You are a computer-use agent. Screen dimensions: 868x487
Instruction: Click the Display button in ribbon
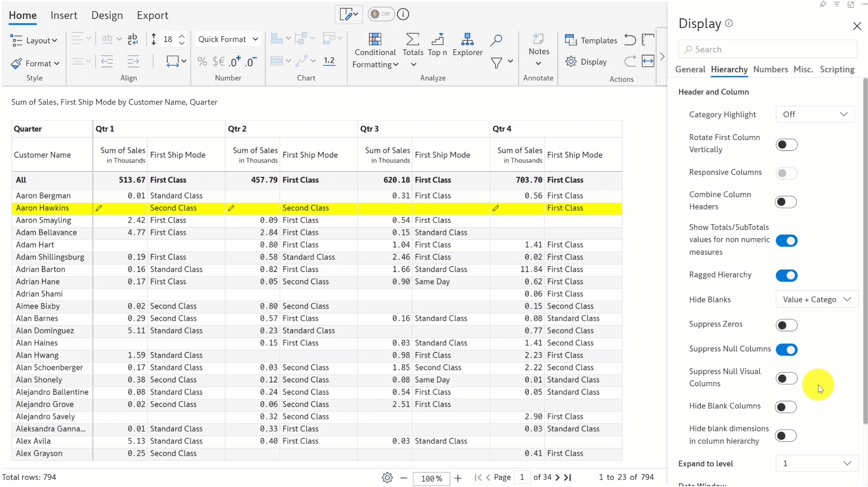[x=586, y=61]
